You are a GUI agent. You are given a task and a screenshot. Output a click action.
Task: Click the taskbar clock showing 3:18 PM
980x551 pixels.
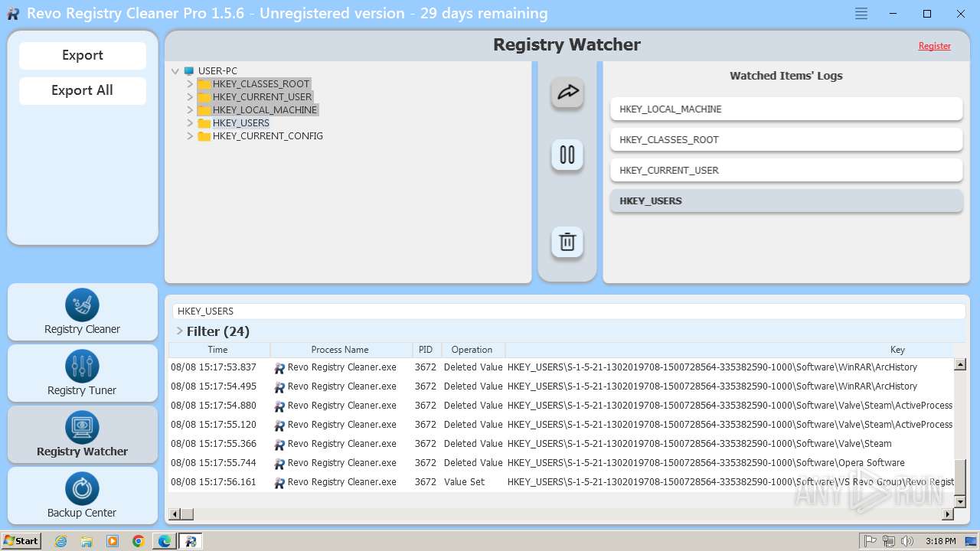[x=940, y=541]
